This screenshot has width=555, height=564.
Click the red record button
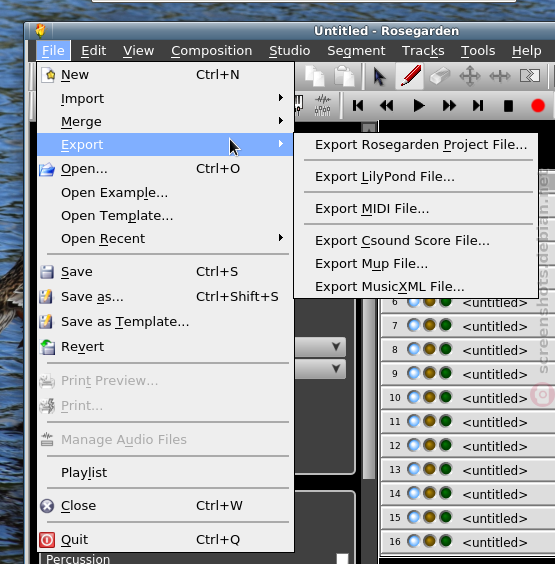pos(538,106)
